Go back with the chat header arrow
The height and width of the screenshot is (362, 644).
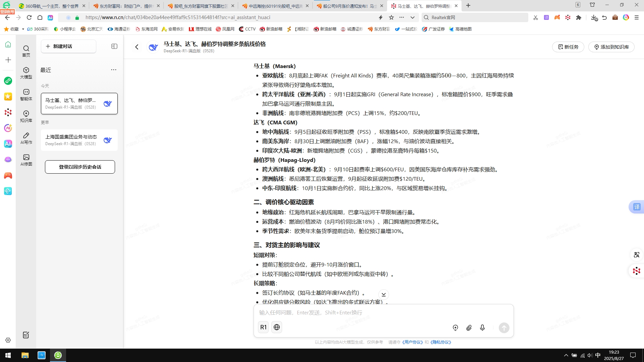[x=137, y=47]
